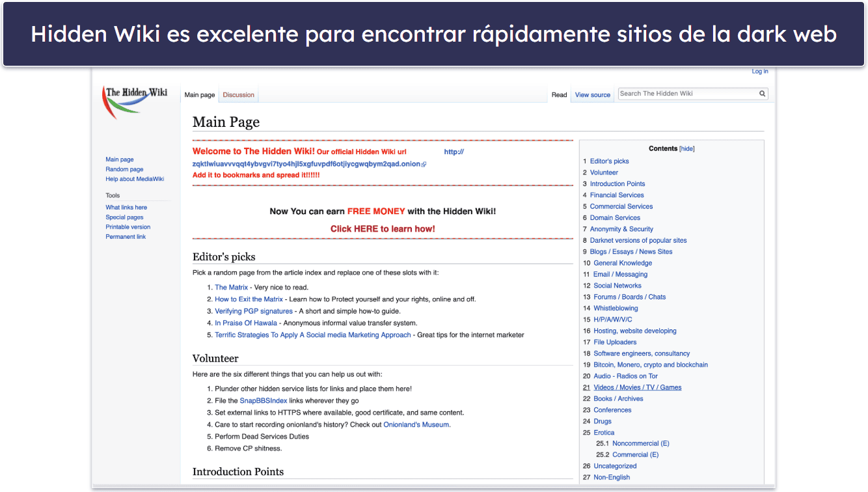Jump to Darknet versions of popular sites
The width and height of the screenshot is (868, 492).
pos(638,241)
